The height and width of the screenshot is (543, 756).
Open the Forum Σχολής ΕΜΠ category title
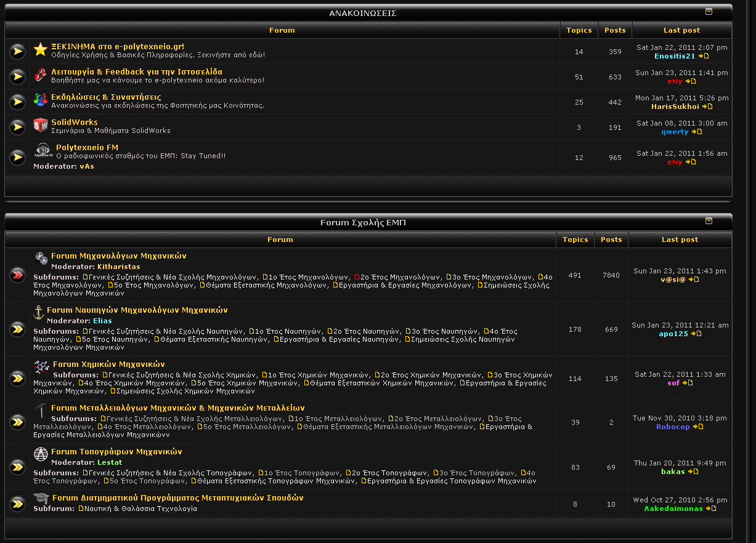point(363,223)
